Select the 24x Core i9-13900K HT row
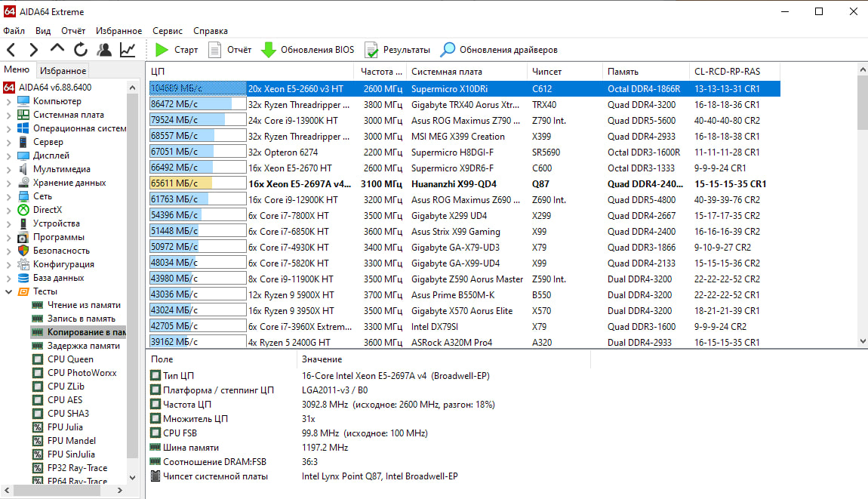Viewport: 868px width, 499px height. point(464,120)
